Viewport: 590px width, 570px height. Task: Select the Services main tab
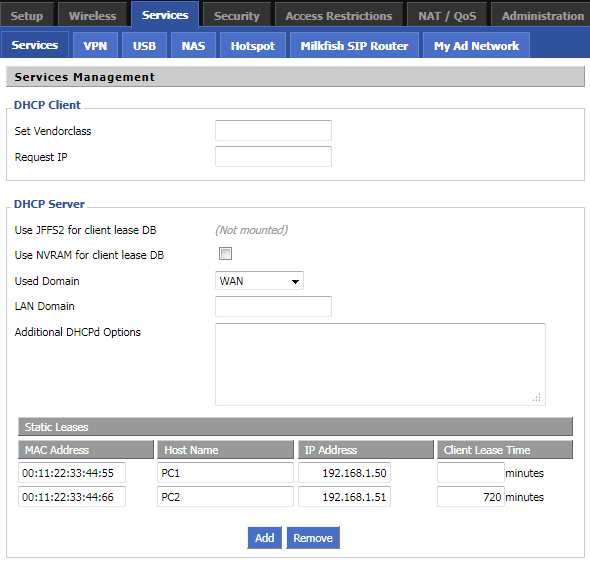(x=165, y=15)
